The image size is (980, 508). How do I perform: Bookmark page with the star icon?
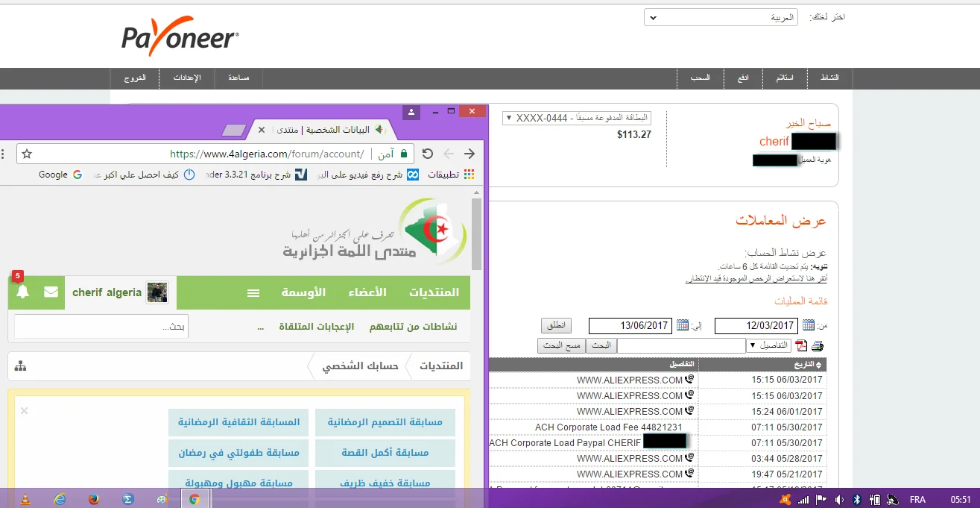click(27, 154)
